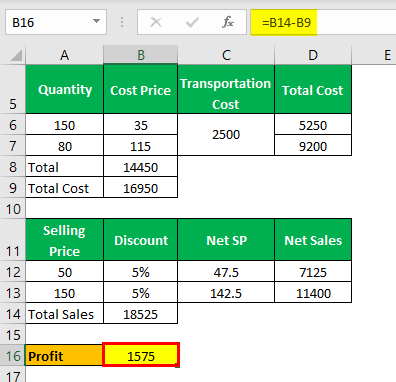Select the cell containing 16950
396x382 pixels.
[x=140, y=188]
